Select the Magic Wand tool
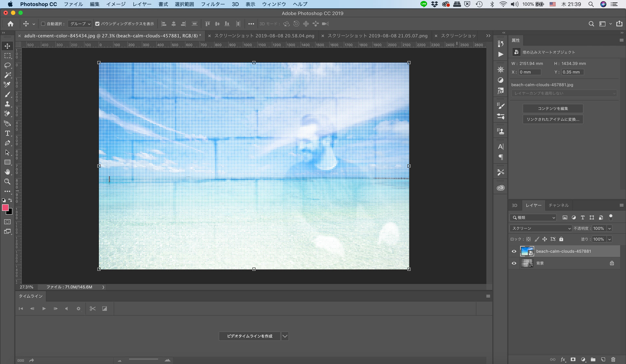Viewport: 626px width, 364px height. (x=7, y=75)
